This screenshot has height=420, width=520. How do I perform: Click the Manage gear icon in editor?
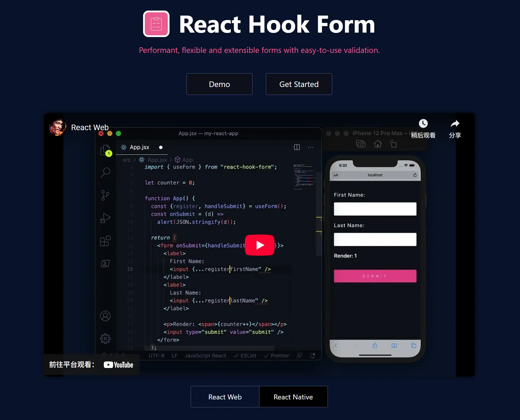pyautogui.click(x=105, y=339)
